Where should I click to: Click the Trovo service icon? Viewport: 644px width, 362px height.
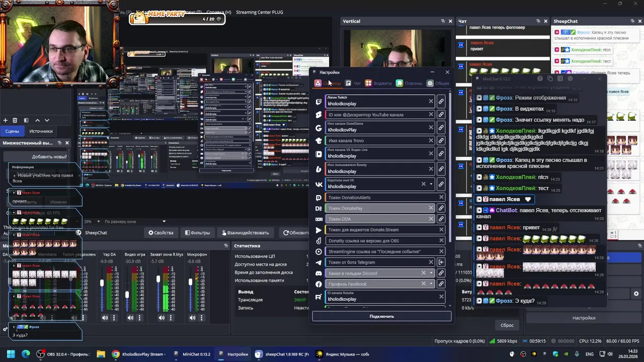[x=318, y=141]
